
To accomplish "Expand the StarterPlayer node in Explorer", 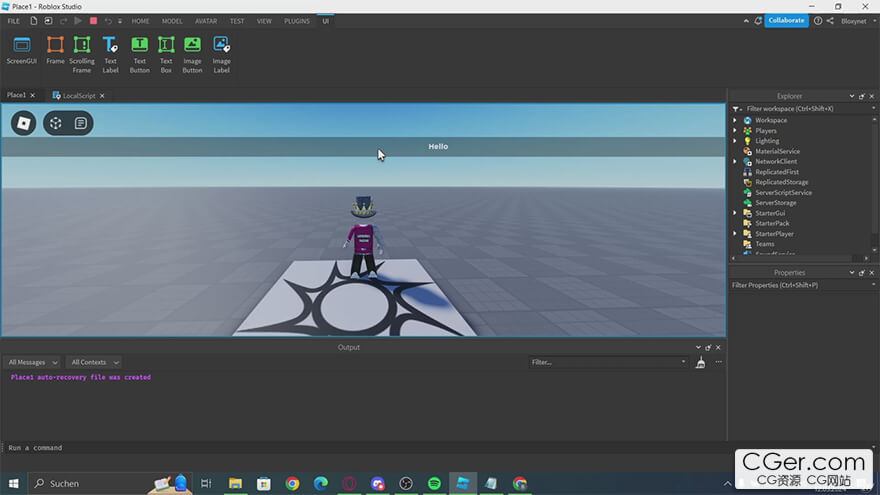I will coord(735,233).
